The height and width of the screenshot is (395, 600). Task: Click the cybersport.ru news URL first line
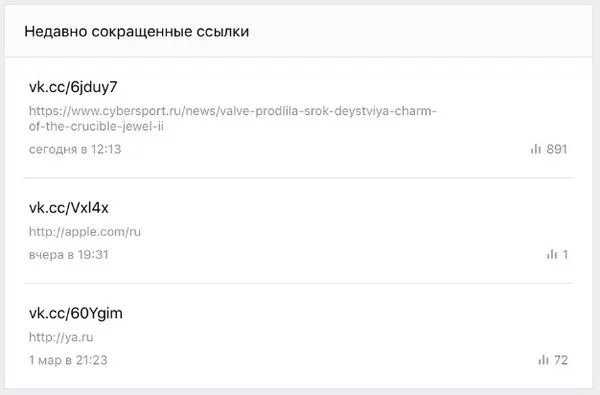coord(233,111)
